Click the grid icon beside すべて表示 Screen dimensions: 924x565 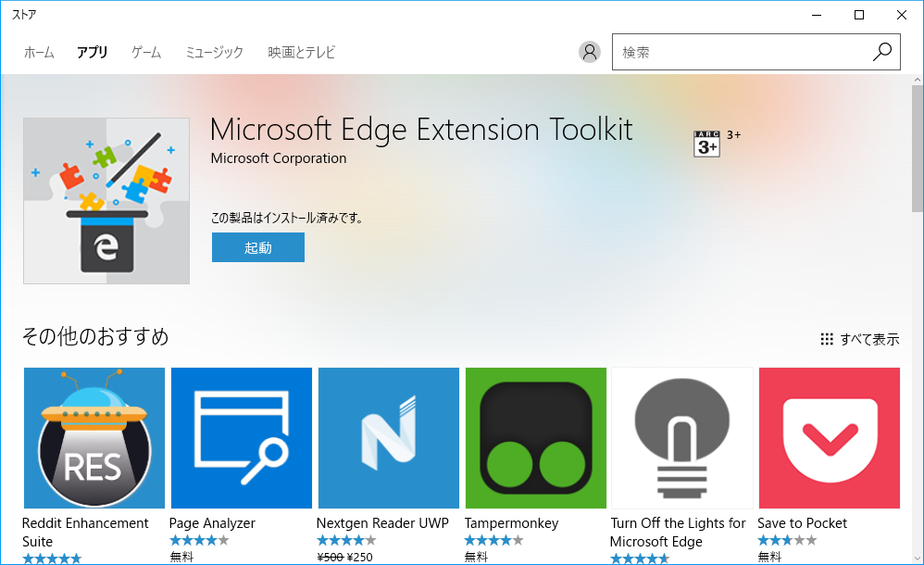point(827,339)
